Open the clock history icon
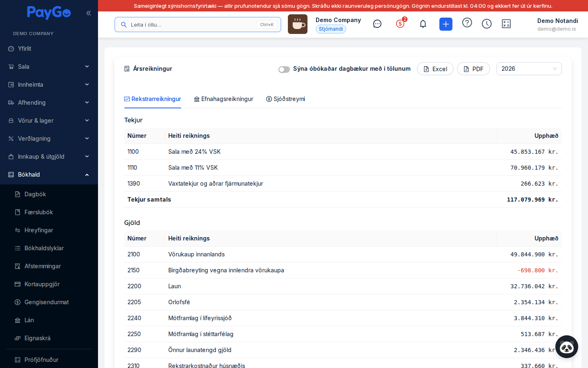 click(x=487, y=24)
